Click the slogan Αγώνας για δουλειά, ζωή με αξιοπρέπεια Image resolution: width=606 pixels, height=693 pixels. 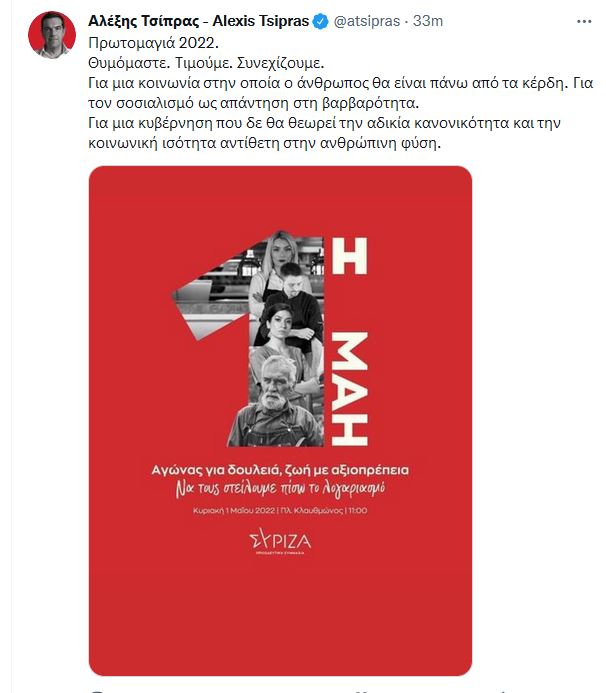[x=280, y=470]
